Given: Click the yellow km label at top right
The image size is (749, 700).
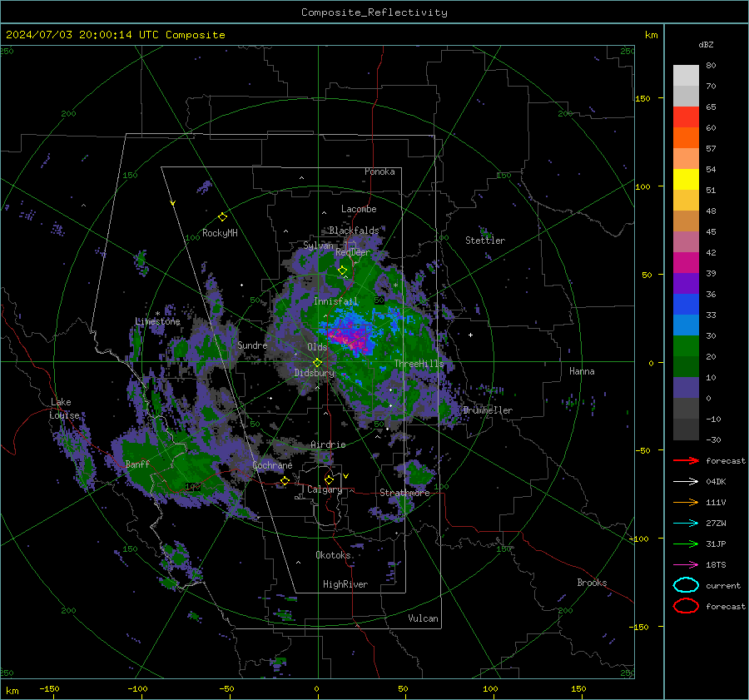Looking at the screenshot, I should click(x=651, y=35).
